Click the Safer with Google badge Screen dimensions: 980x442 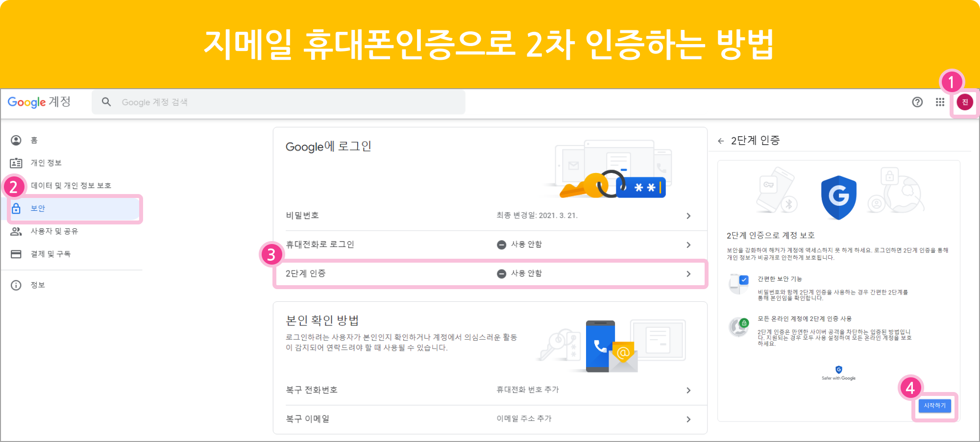(x=838, y=373)
